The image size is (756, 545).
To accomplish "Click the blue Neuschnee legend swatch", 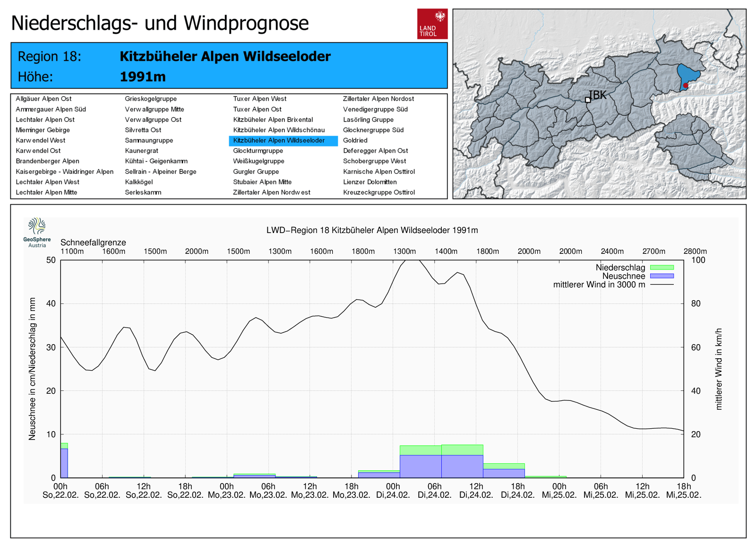I will click(x=662, y=276).
